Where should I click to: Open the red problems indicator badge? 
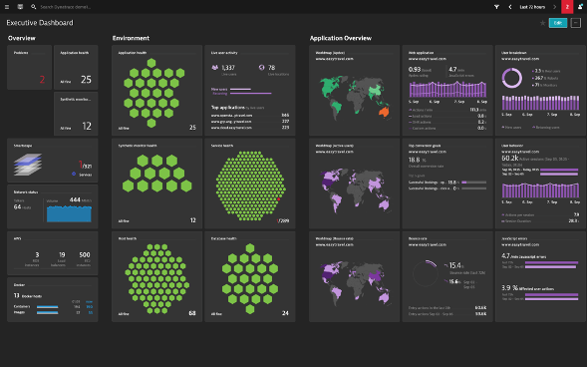(567, 7)
